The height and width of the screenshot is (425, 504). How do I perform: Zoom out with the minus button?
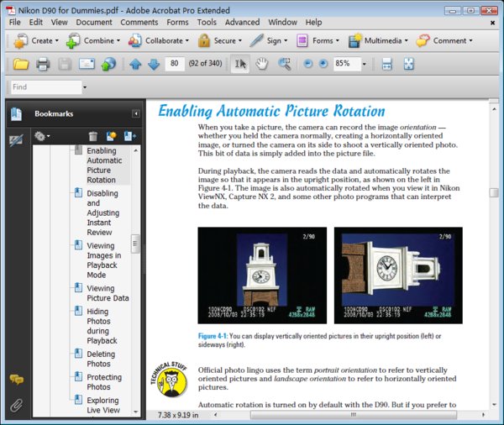[x=308, y=64]
